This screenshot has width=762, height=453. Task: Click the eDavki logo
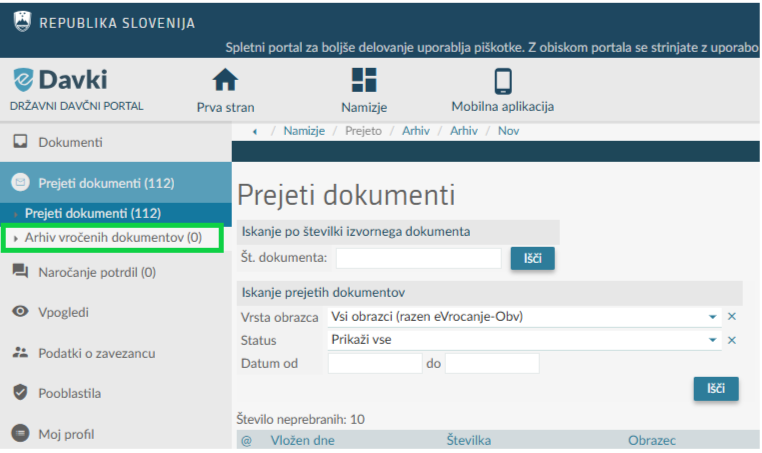pos(60,81)
